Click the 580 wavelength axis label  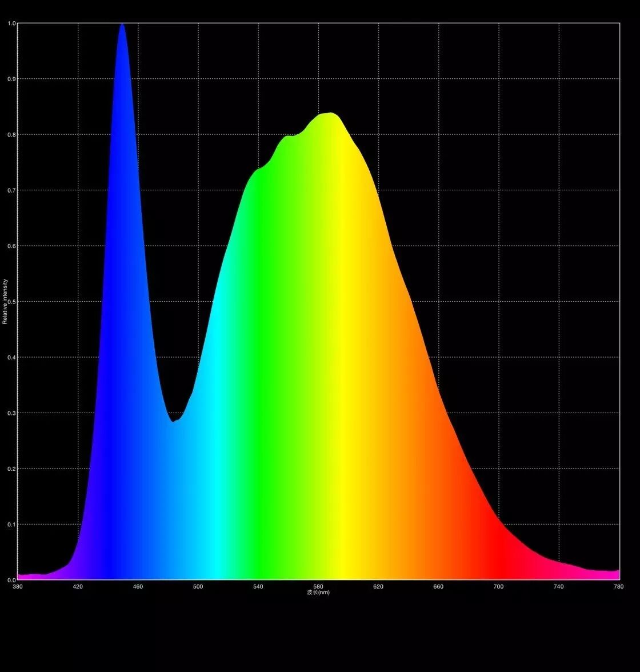tap(318, 587)
